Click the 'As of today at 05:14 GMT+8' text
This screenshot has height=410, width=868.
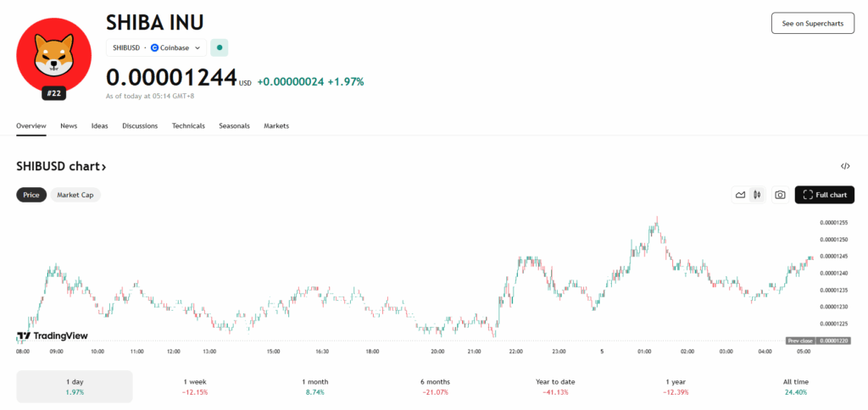[150, 97]
